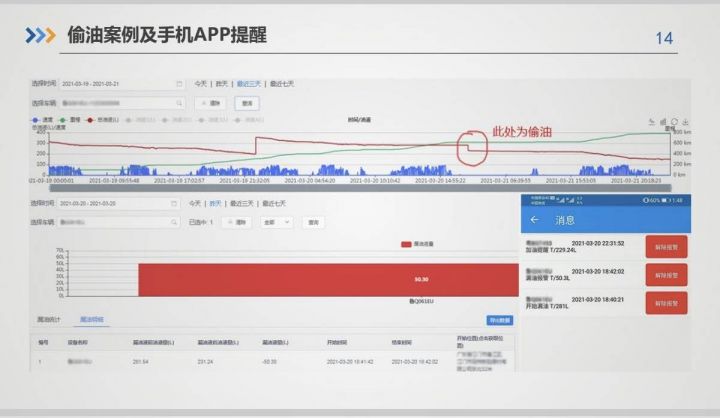Click calendar icon in top date range field
The width and height of the screenshot is (720, 418).
[x=180, y=84]
